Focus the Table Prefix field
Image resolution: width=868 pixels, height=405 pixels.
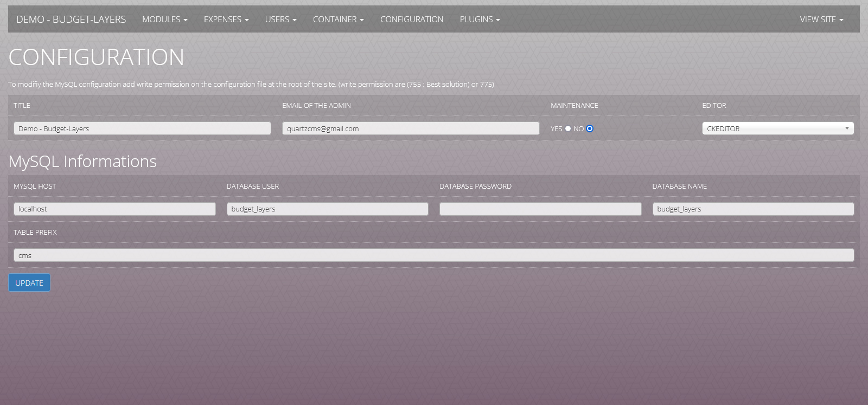coord(433,255)
